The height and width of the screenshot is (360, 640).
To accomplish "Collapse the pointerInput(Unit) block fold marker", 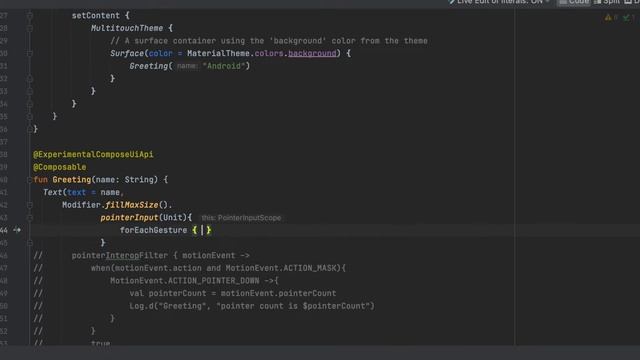I will click(x=30, y=218).
